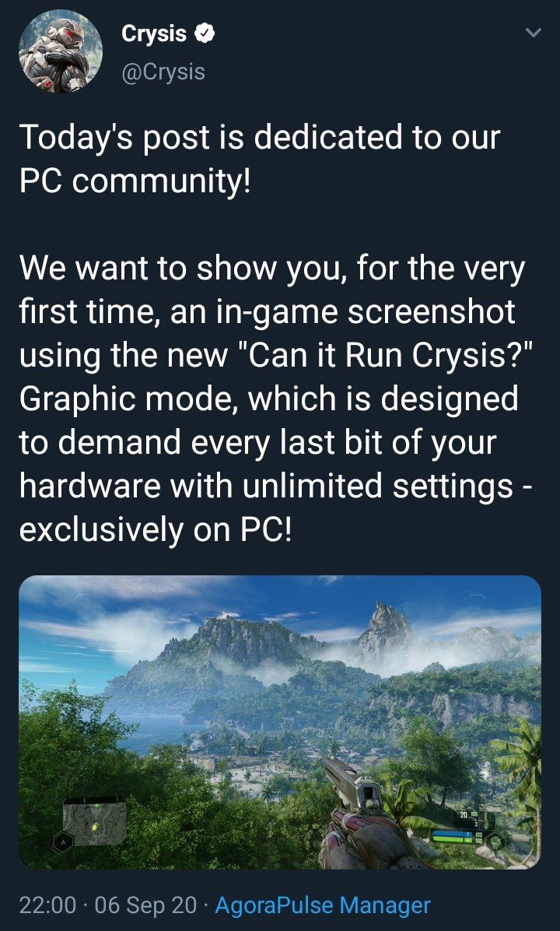The width and height of the screenshot is (560, 931).
Task: Click the green health bar in the HUD
Action: coord(453,840)
